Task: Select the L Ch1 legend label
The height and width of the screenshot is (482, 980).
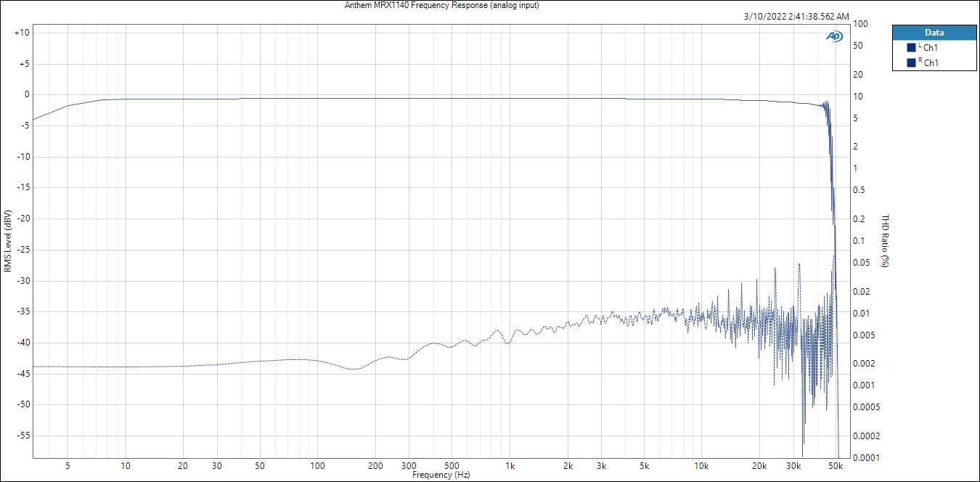Action: point(930,48)
